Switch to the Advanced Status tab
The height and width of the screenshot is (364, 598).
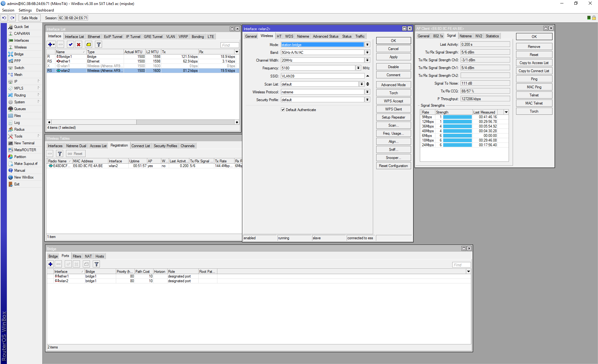[x=325, y=36]
